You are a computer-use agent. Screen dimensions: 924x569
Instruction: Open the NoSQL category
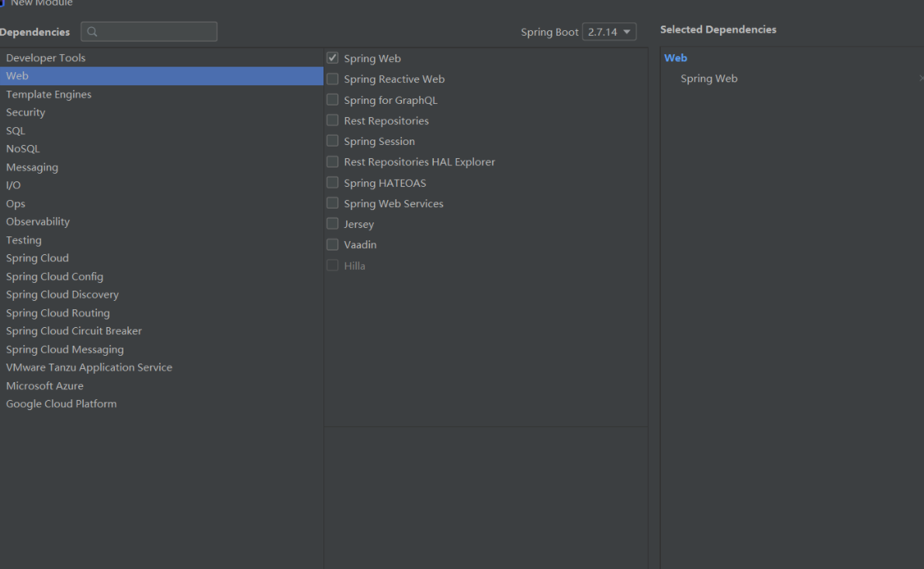tap(22, 149)
